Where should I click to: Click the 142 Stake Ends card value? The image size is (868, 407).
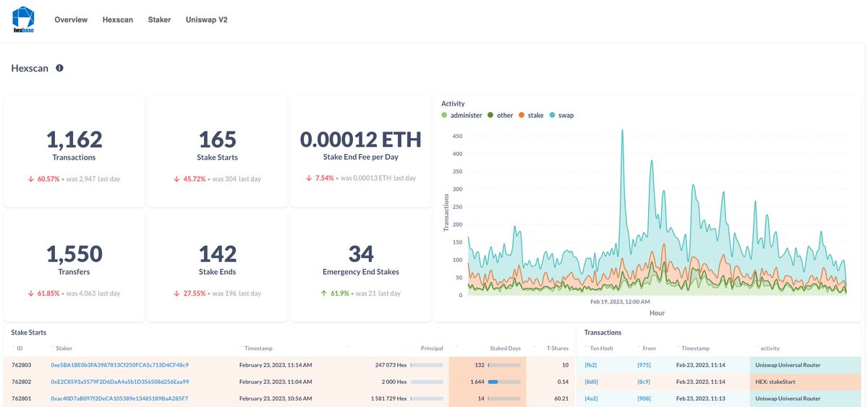pyautogui.click(x=218, y=254)
